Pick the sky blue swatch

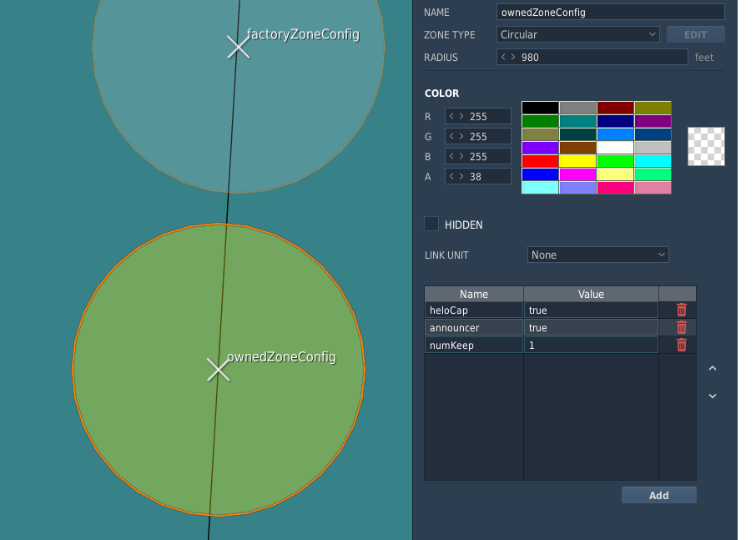click(615, 134)
